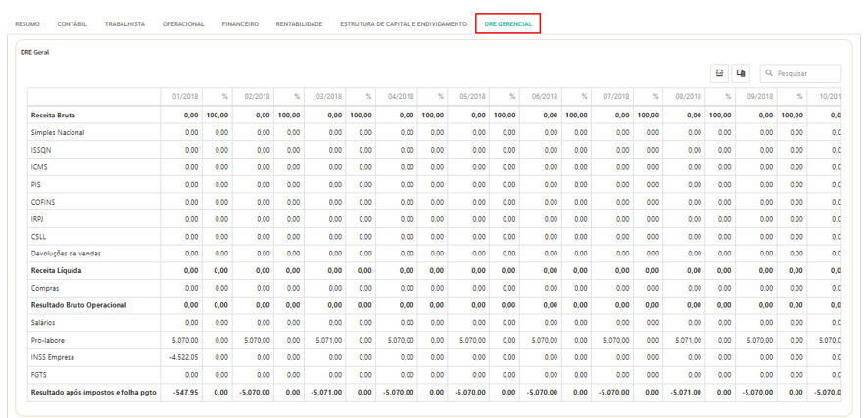The width and height of the screenshot is (868, 418).
Task: Open the FINANCEIRO tab
Action: coord(240,24)
